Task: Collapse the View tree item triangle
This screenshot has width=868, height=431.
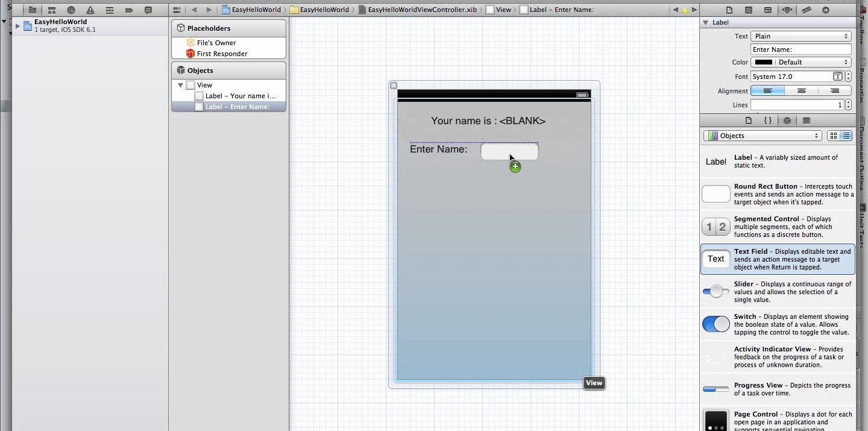Action: [x=180, y=86]
